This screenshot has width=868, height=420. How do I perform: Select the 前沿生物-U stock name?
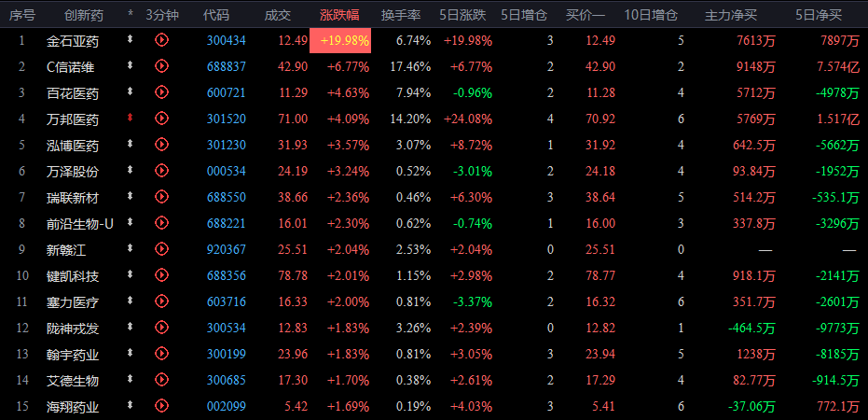click(x=80, y=224)
